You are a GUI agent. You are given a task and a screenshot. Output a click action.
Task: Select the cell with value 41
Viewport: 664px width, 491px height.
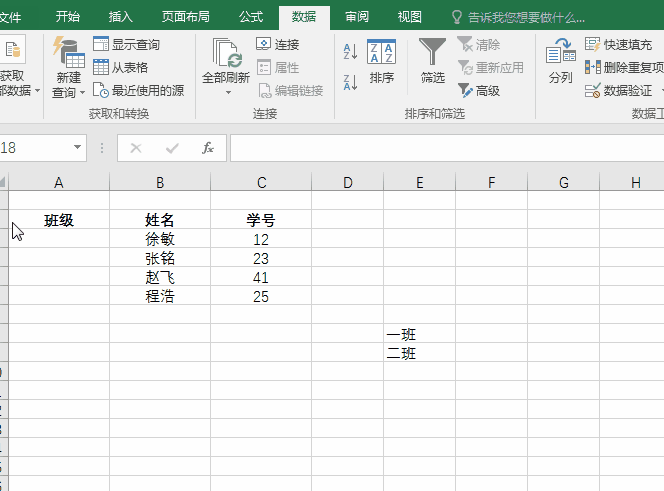point(261,277)
